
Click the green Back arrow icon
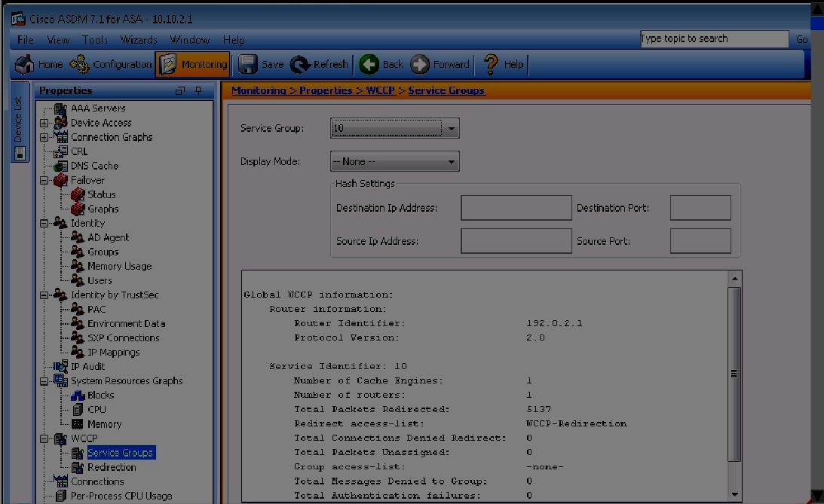pyautogui.click(x=369, y=64)
